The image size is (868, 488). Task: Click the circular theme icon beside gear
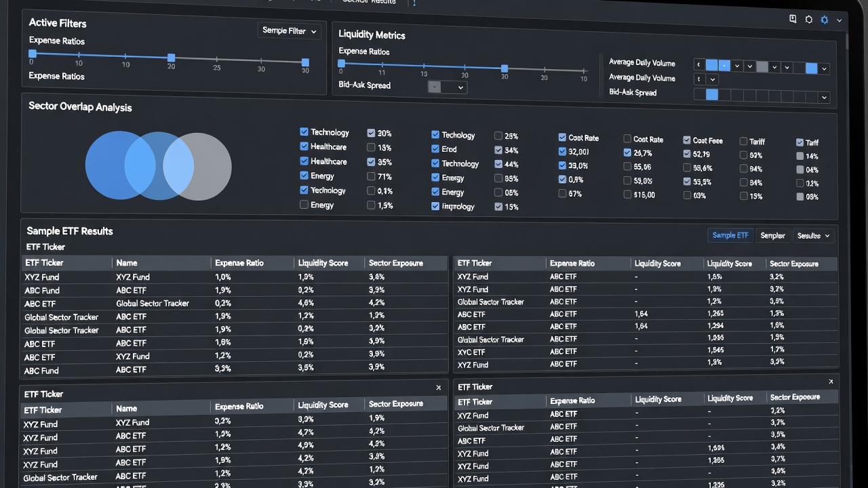(808, 20)
